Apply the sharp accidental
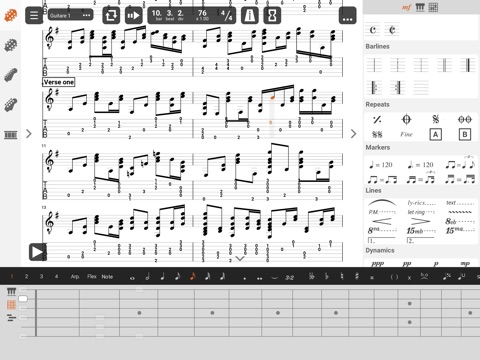Viewport: 480px width, 360px height. click(357, 276)
